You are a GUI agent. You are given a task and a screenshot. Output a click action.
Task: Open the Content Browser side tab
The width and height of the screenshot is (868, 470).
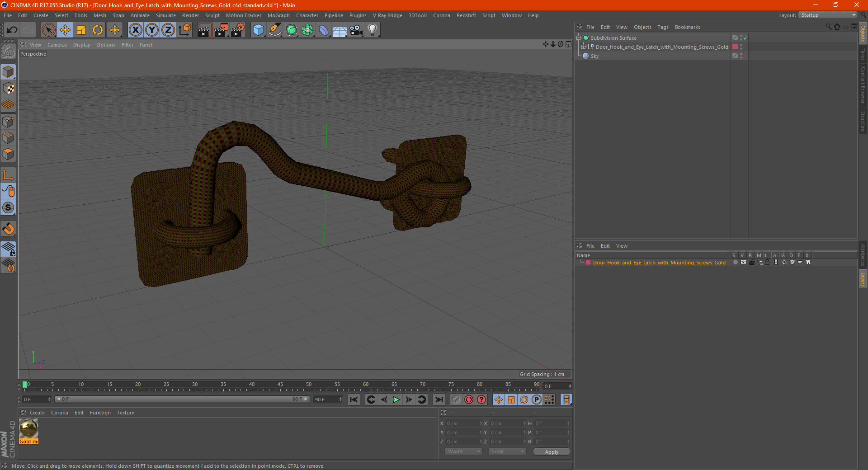coord(863,85)
